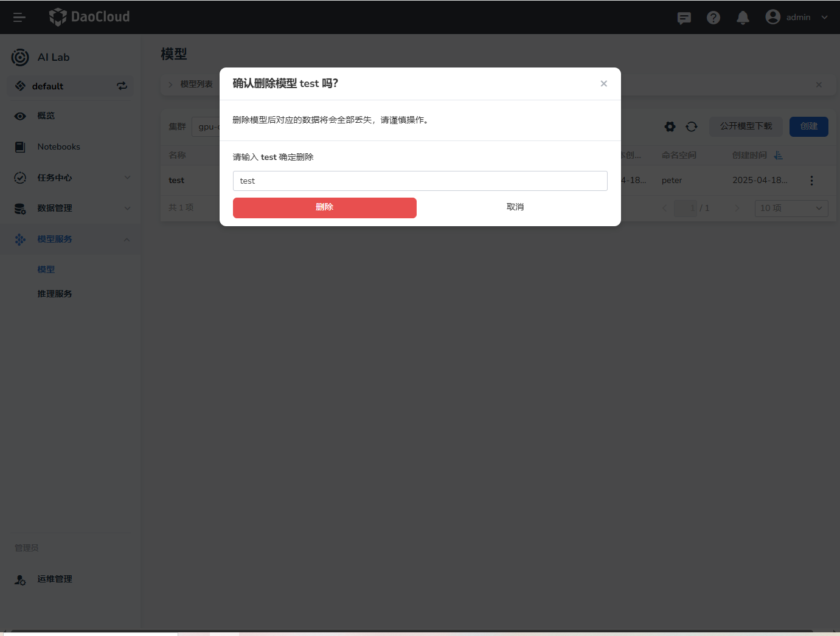Open the AI Lab home icon
The image size is (840, 636).
(20, 57)
